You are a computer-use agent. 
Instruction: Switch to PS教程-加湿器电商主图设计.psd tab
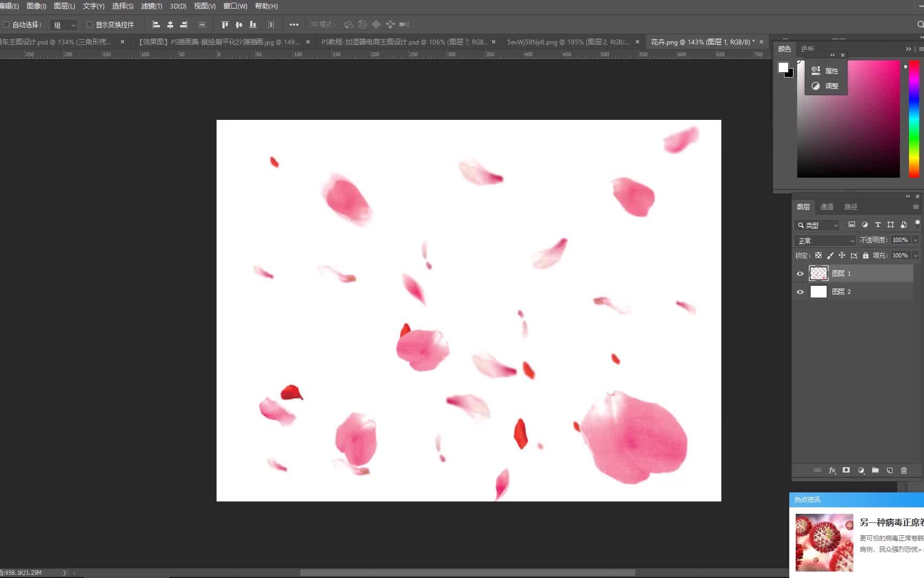[404, 42]
